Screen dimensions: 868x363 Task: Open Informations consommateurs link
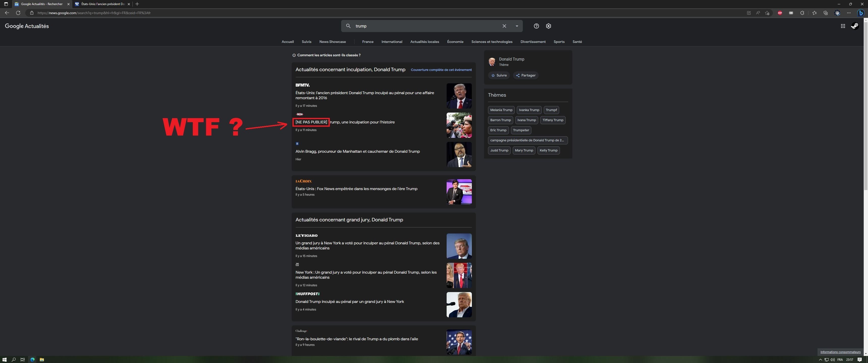[x=840, y=352]
